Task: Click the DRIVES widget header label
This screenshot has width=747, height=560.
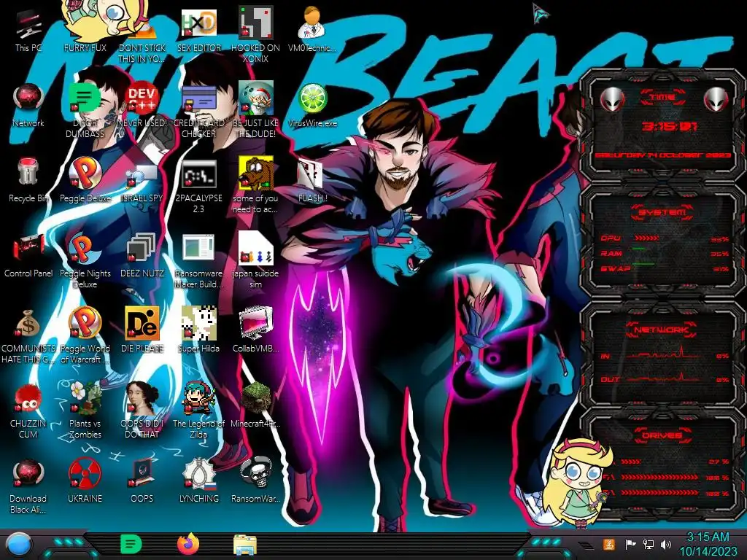Action: coord(662,435)
